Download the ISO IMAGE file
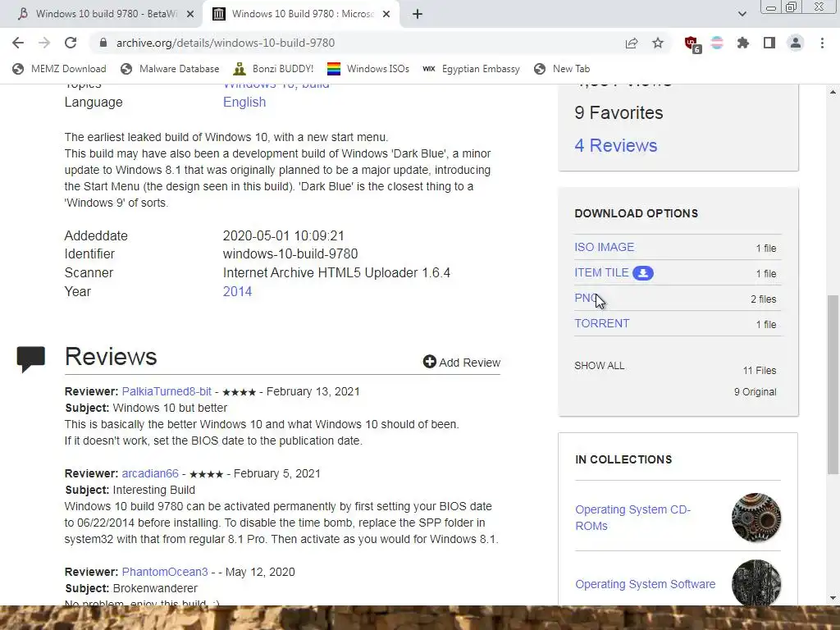This screenshot has height=630, width=840. (x=605, y=247)
